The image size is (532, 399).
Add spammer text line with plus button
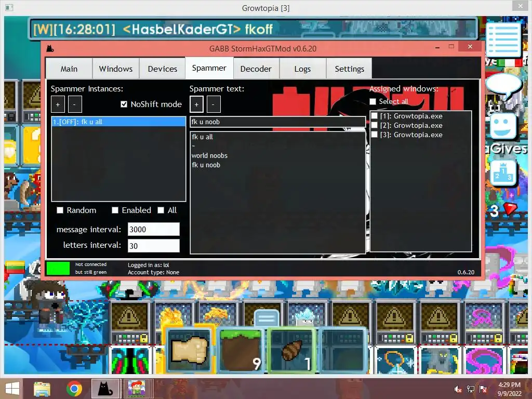click(x=196, y=104)
